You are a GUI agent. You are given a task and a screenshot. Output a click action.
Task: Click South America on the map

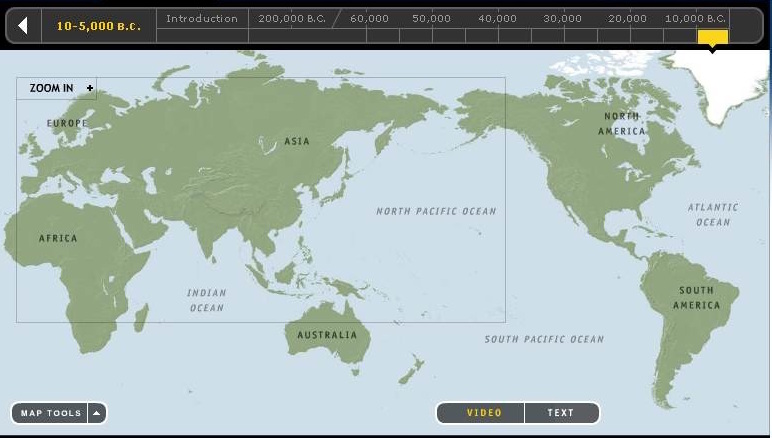click(x=694, y=297)
